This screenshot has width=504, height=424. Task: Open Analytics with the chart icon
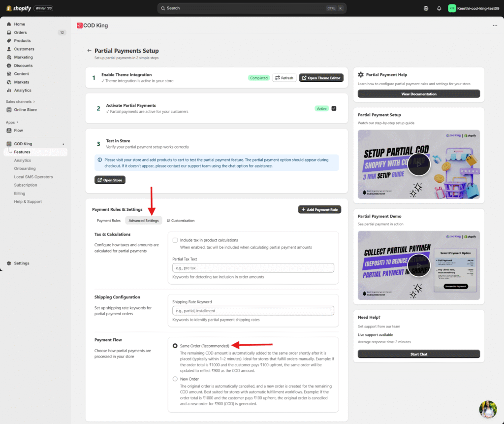22,91
